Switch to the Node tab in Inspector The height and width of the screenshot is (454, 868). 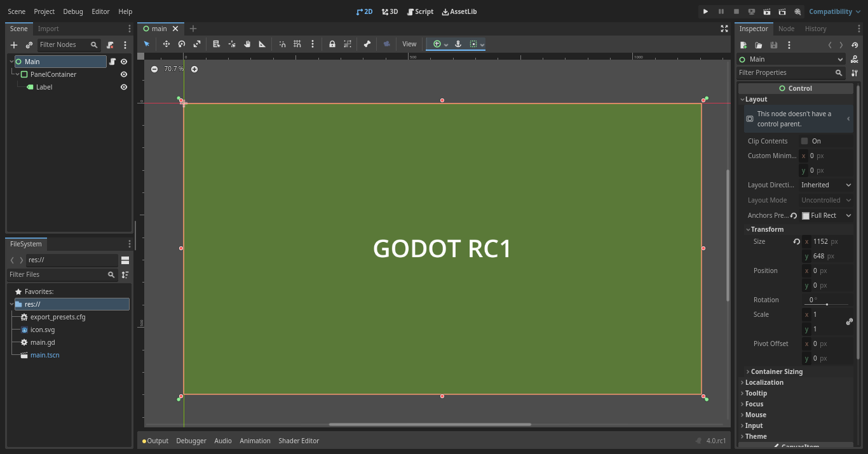click(x=786, y=29)
